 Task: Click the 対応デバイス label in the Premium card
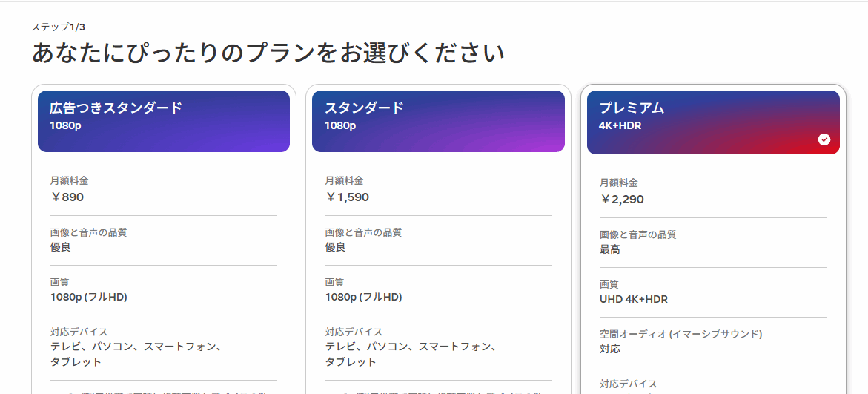pos(629,384)
